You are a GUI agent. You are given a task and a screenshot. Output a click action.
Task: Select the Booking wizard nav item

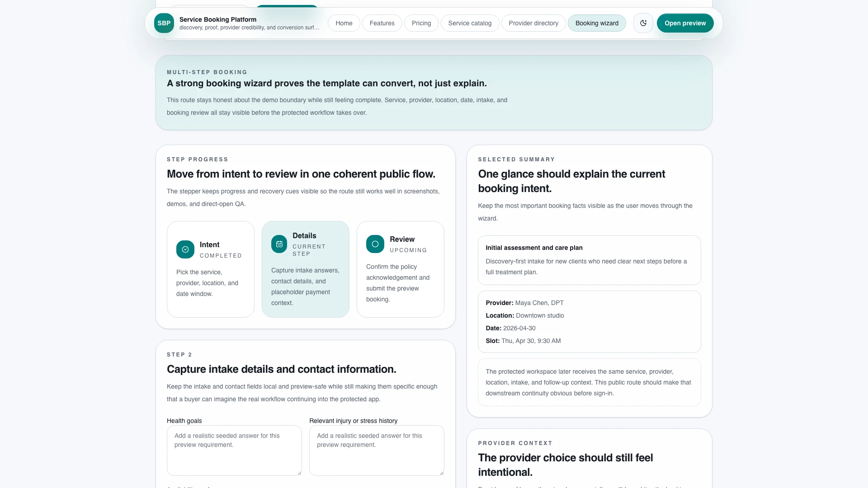[597, 23]
